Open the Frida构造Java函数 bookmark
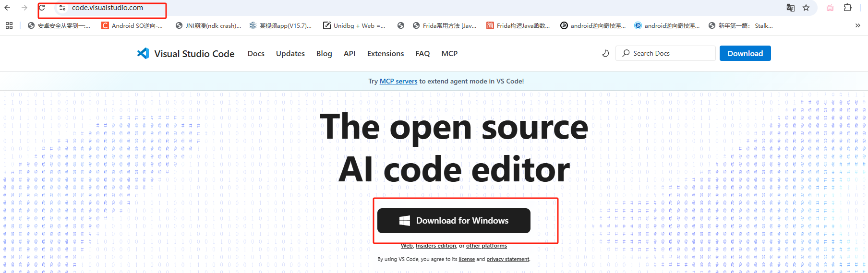Viewport: 868px width, 273px height. 518,26
